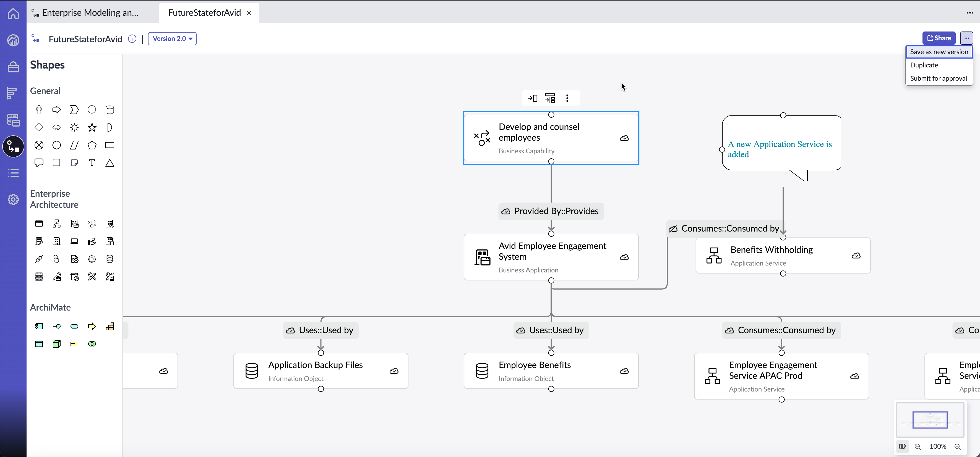Open the active modeling icon in sidebar
Image resolution: width=980 pixels, height=457 pixels.
click(13, 147)
